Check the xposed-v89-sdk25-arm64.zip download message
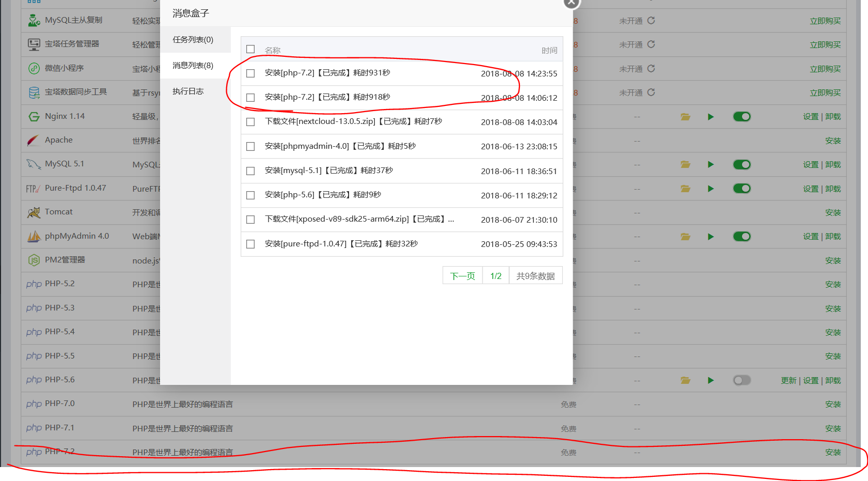This screenshot has width=868, height=481. (250, 220)
